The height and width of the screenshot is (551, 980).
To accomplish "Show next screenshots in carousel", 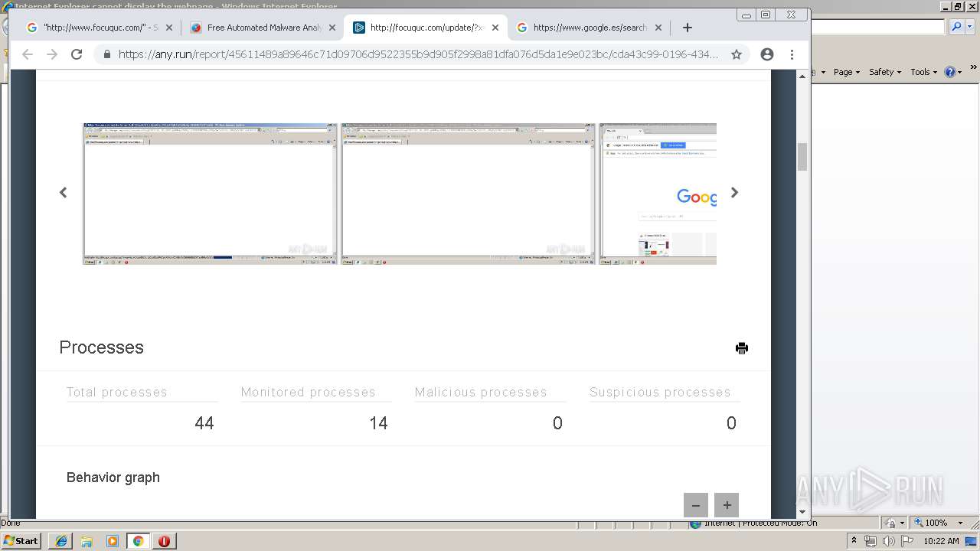I will click(734, 193).
